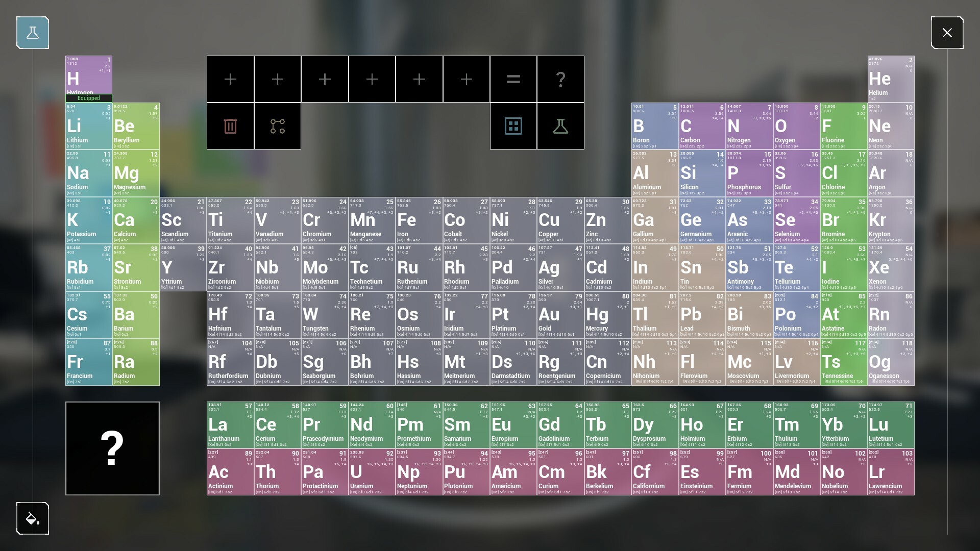980x551 pixels.
Task: Close the periodic table overlay
Action: 947,32
